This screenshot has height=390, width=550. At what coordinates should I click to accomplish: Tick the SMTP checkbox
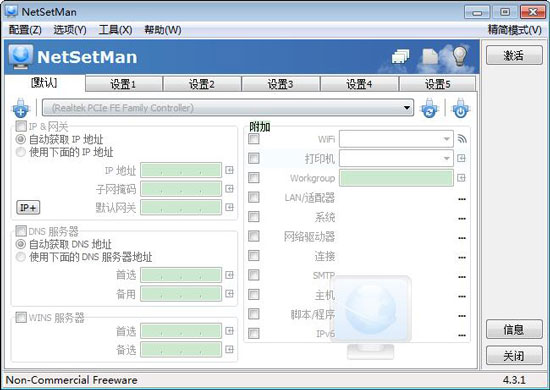254,275
